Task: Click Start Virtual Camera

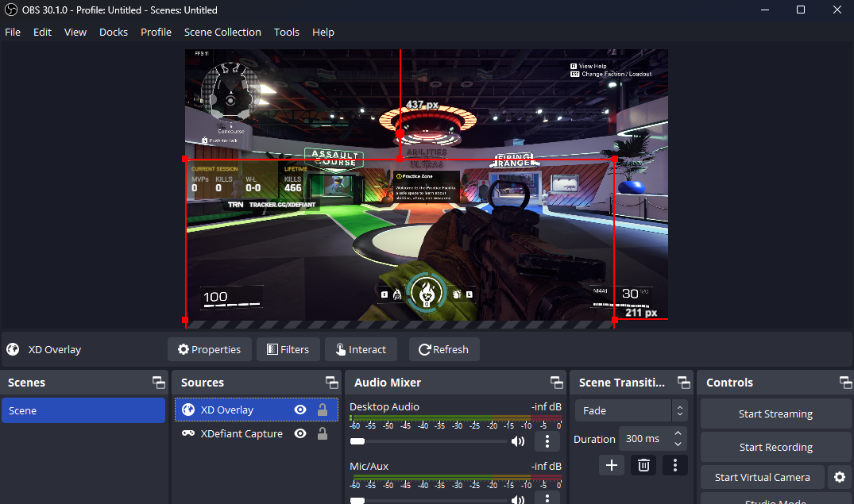Action: pyautogui.click(x=762, y=477)
